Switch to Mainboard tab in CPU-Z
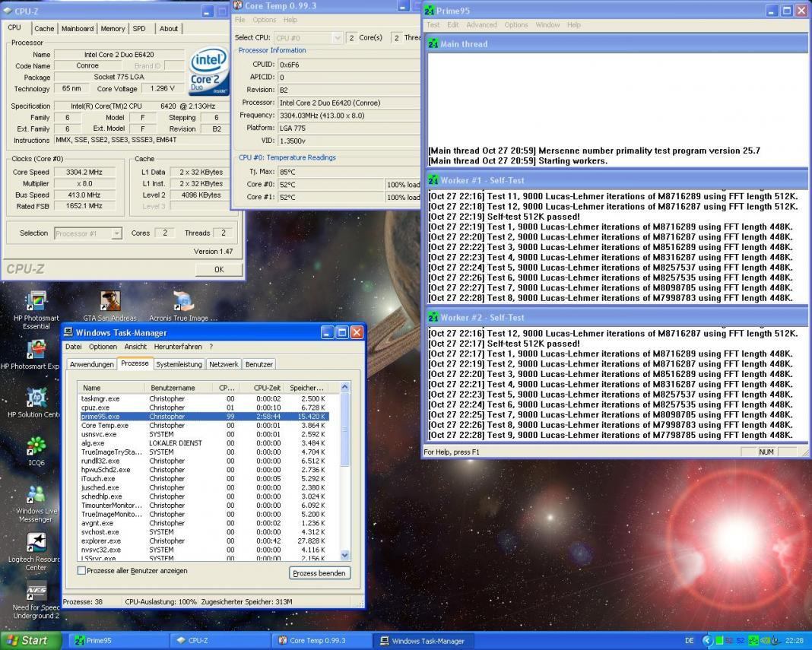The height and width of the screenshot is (650, 812). tap(78, 28)
